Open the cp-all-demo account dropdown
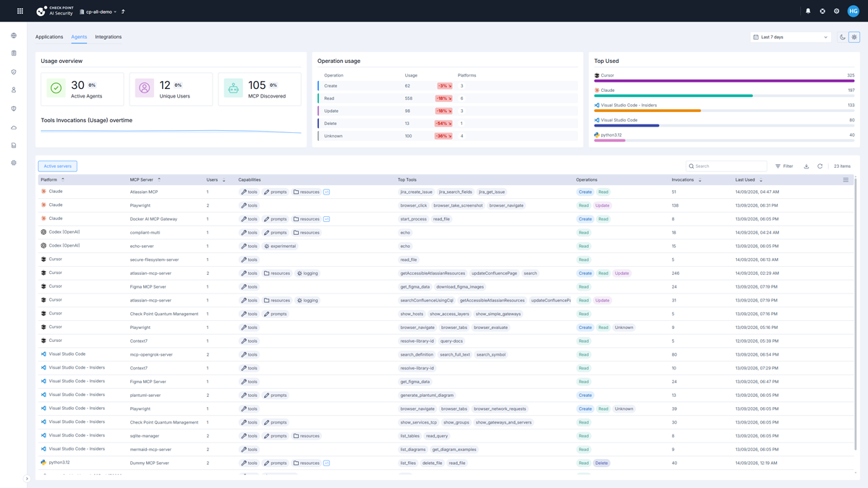The image size is (868, 488). click(98, 12)
